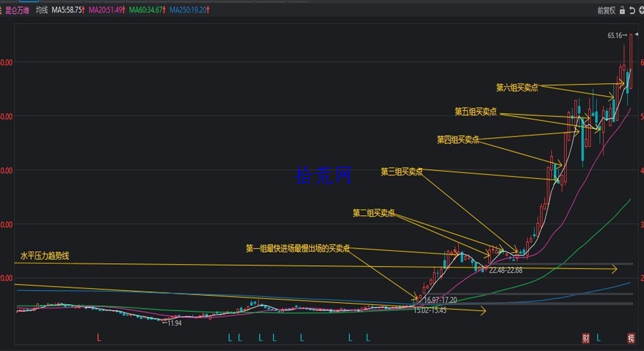The image size is (644, 351).
Task: Select the MA250:19.20 indicator value
Action: point(189,10)
